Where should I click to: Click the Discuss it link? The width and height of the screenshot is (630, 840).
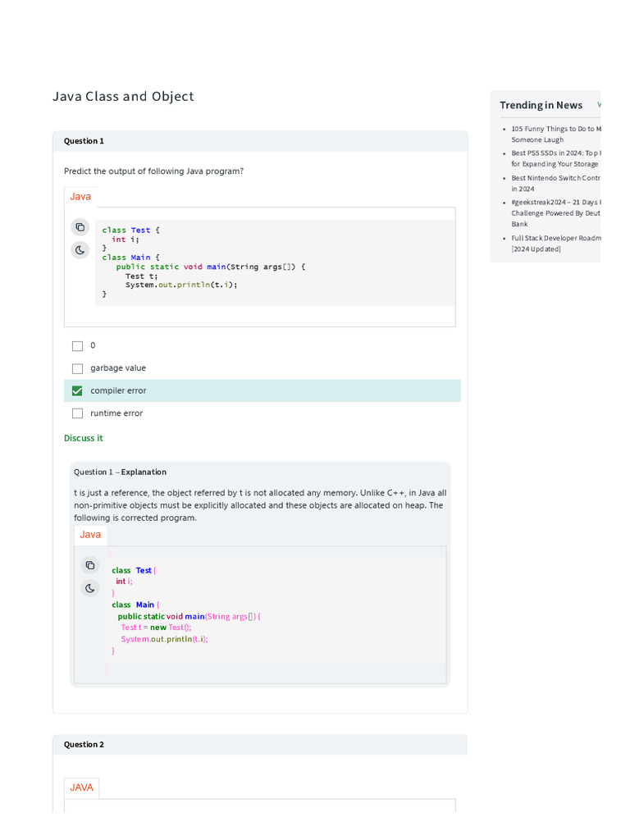84,438
